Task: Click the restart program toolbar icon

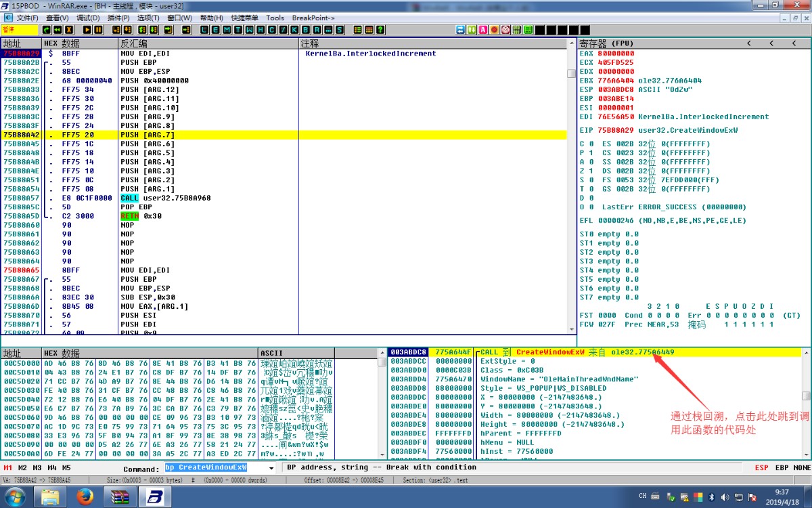Action: [47, 30]
